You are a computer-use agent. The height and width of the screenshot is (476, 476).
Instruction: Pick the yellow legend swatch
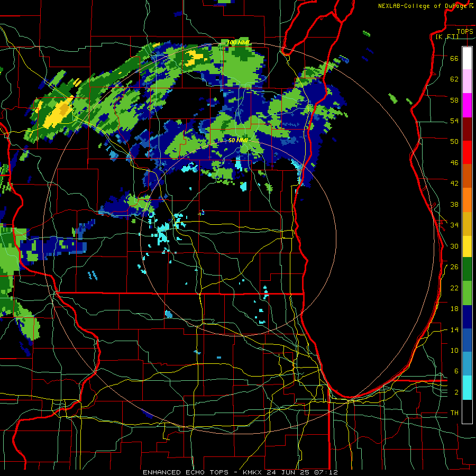467,246
